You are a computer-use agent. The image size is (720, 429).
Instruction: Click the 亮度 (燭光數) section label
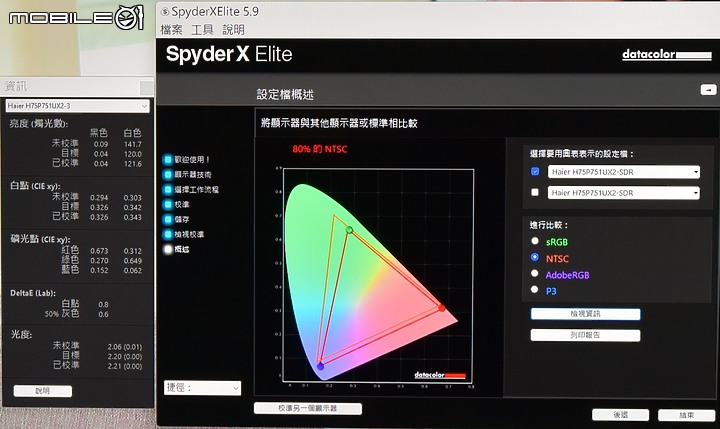[39, 124]
